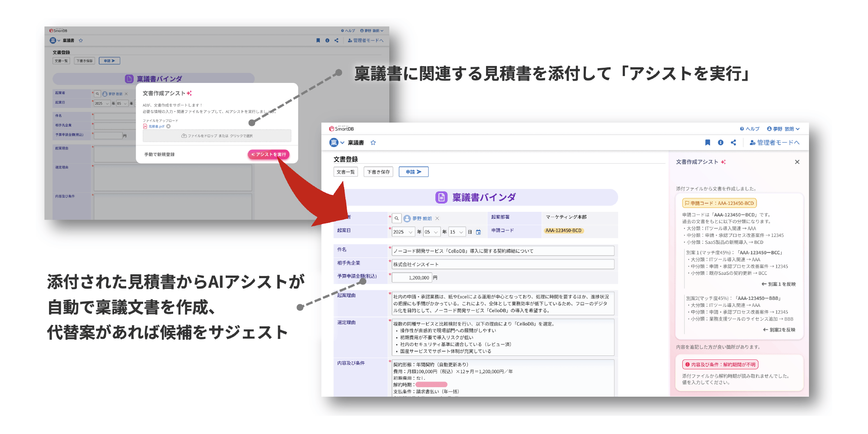Click 別案1を反映

pos(779,284)
